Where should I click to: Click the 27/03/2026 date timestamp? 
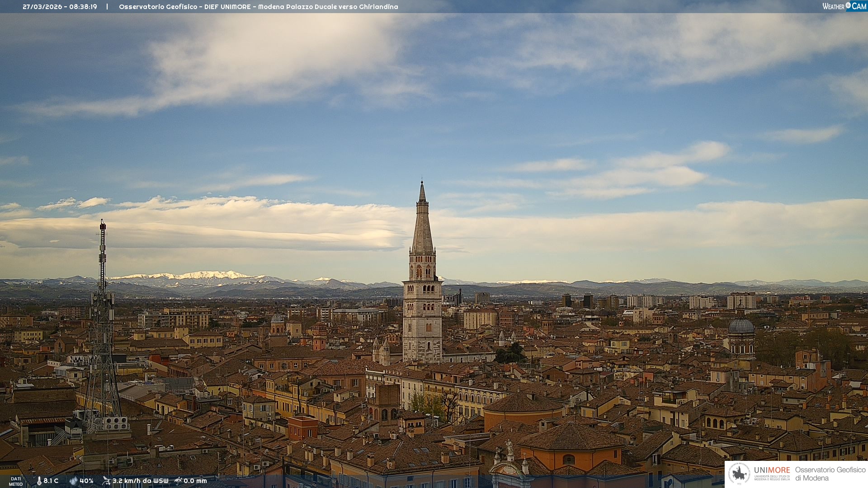point(43,7)
